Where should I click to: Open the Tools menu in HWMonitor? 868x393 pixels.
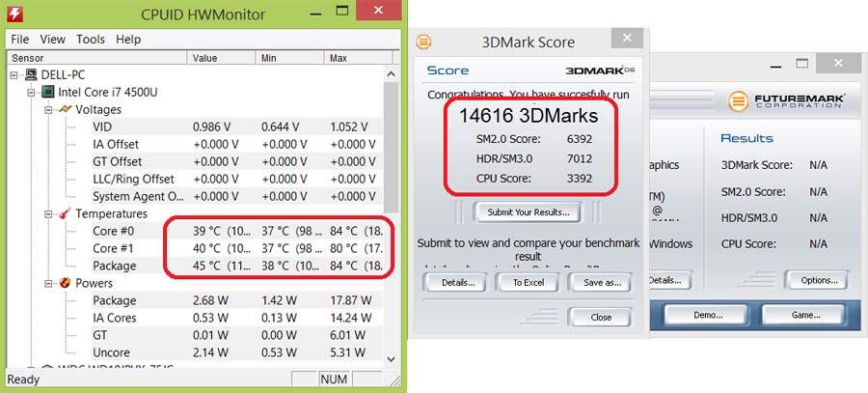pyautogui.click(x=91, y=40)
